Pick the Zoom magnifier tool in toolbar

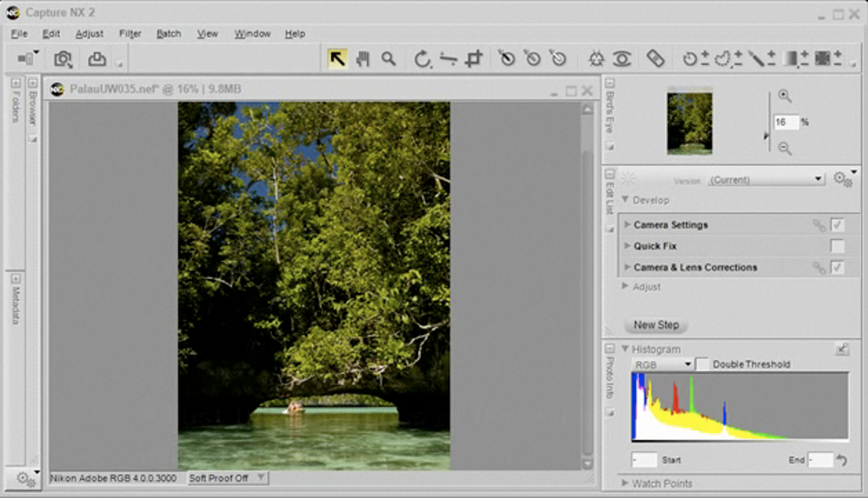(389, 59)
